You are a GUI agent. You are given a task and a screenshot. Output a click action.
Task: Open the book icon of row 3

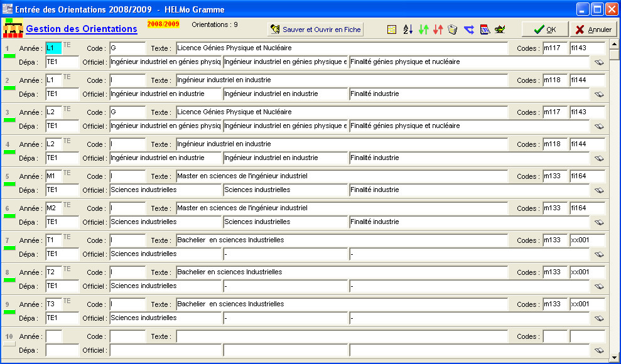(x=599, y=126)
